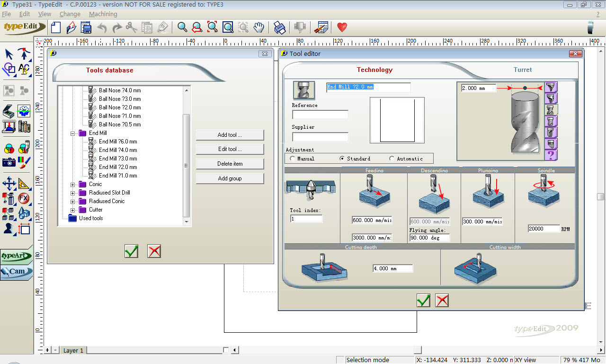
Task: Activate the hand pan tool
Action: pyautogui.click(x=258, y=27)
